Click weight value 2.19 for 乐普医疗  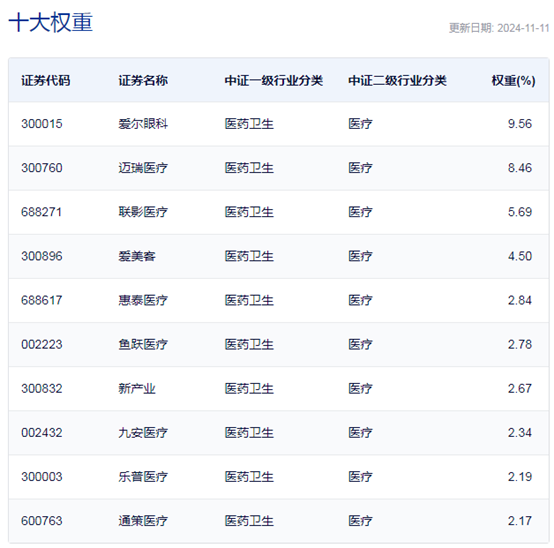(520, 477)
